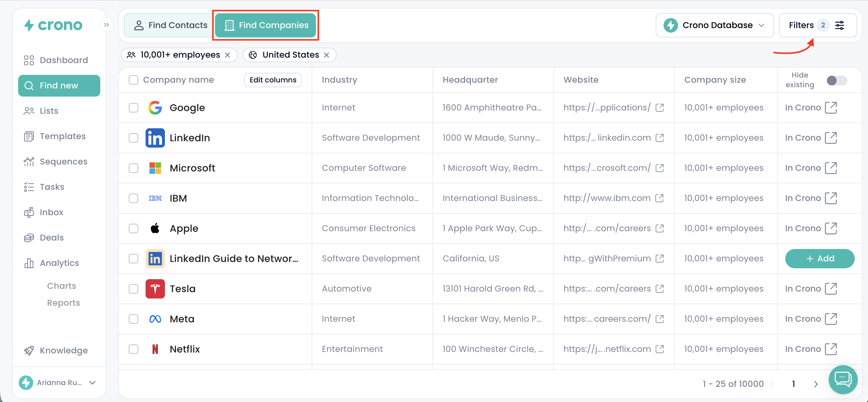This screenshot has height=402, width=868.
Task: Open Google website external link icon
Action: [659, 108]
